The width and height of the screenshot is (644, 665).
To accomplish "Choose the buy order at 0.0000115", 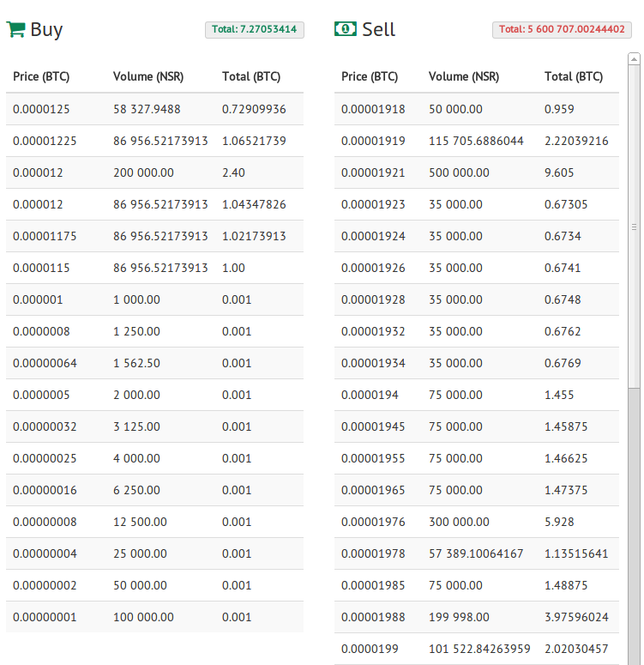I will [x=154, y=268].
